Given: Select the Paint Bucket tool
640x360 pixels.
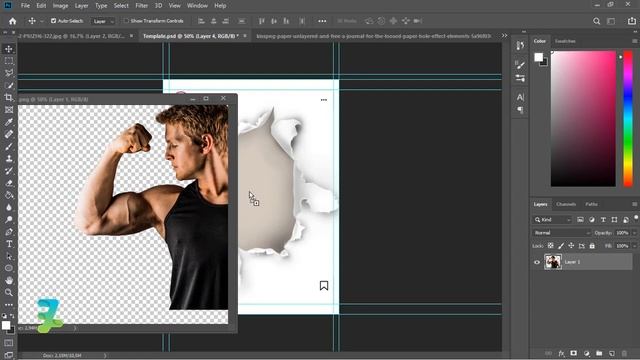Looking at the screenshot, I should (9, 195).
